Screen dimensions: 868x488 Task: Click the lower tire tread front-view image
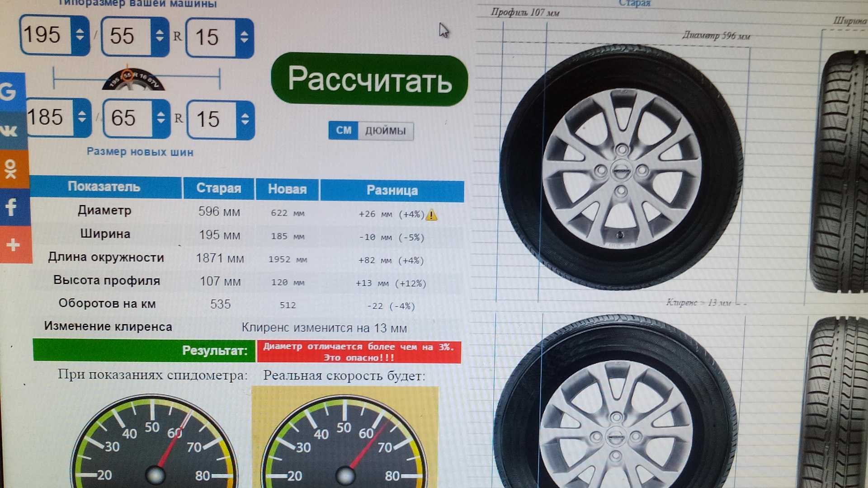coord(835,402)
